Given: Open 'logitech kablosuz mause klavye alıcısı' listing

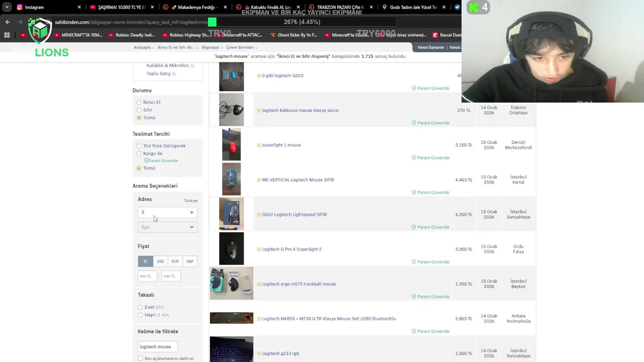Looking at the screenshot, I should pyautogui.click(x=300, y=111).
